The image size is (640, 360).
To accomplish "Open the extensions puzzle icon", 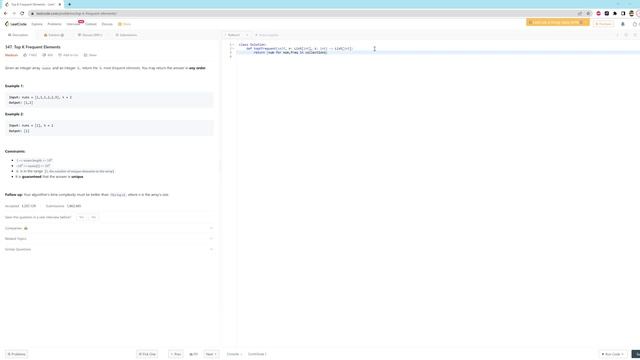I will 615,13.
